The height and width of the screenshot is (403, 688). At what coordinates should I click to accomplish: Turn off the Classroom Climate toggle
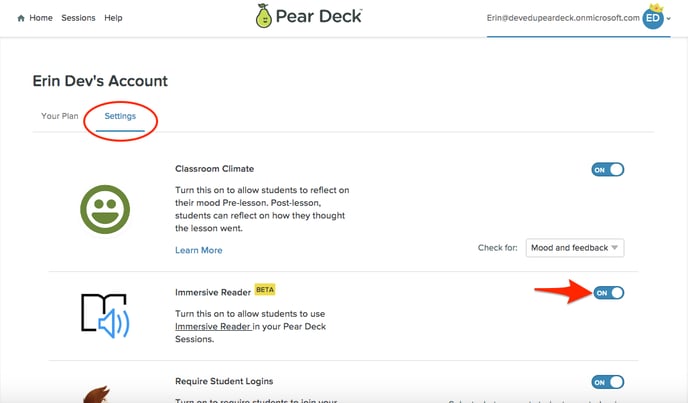607,170
